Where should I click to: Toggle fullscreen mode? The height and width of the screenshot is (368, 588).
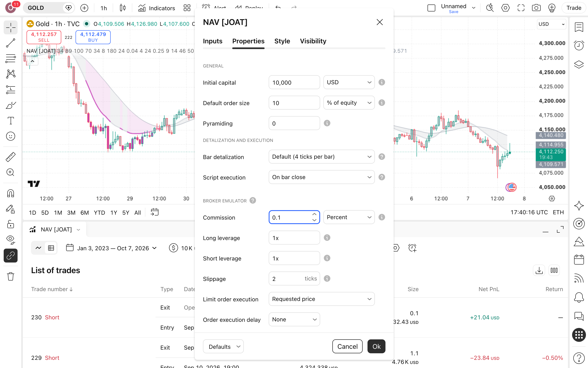tap(521, 8)
